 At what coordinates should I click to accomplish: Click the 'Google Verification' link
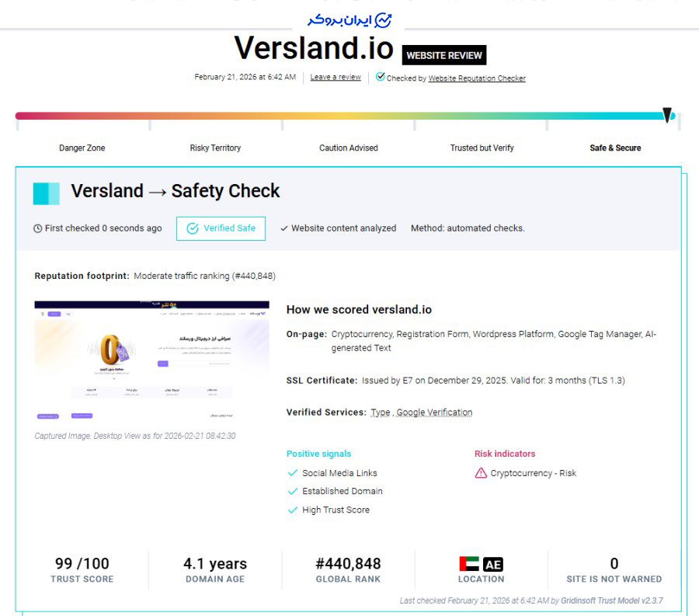pos(434,412)
